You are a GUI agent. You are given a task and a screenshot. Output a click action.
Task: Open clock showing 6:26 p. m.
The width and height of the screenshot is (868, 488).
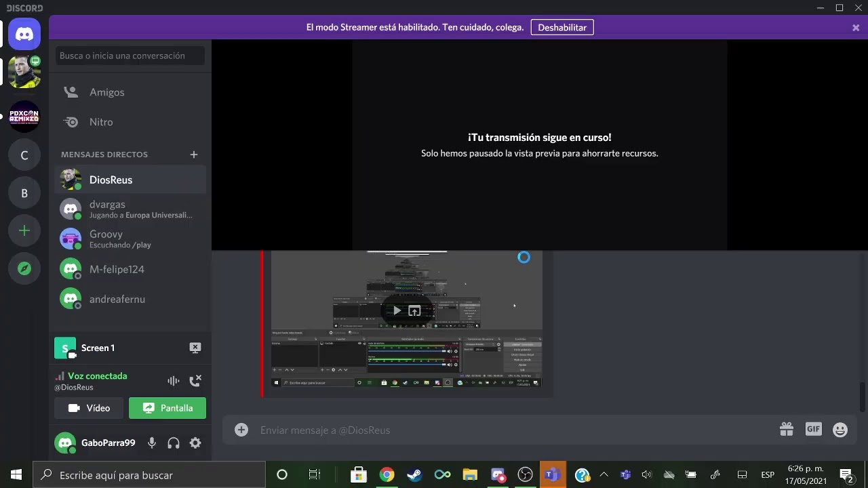[x=806, y=474]
